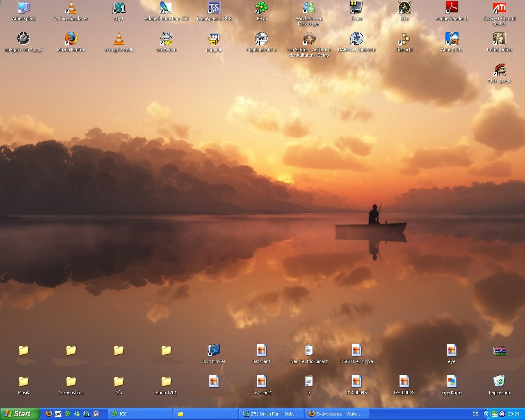Click Firefox icon in Quick Launch
Screen dimensions: 525x420
[49, 414]
